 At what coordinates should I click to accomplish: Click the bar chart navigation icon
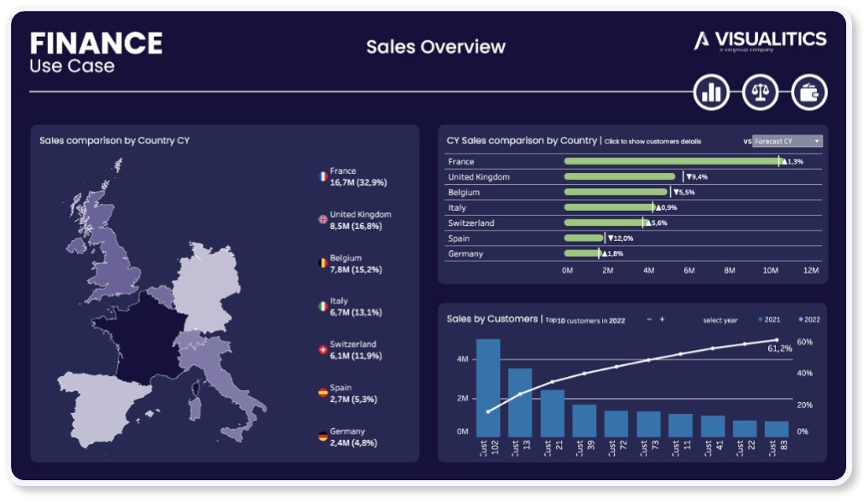[711, 92]
